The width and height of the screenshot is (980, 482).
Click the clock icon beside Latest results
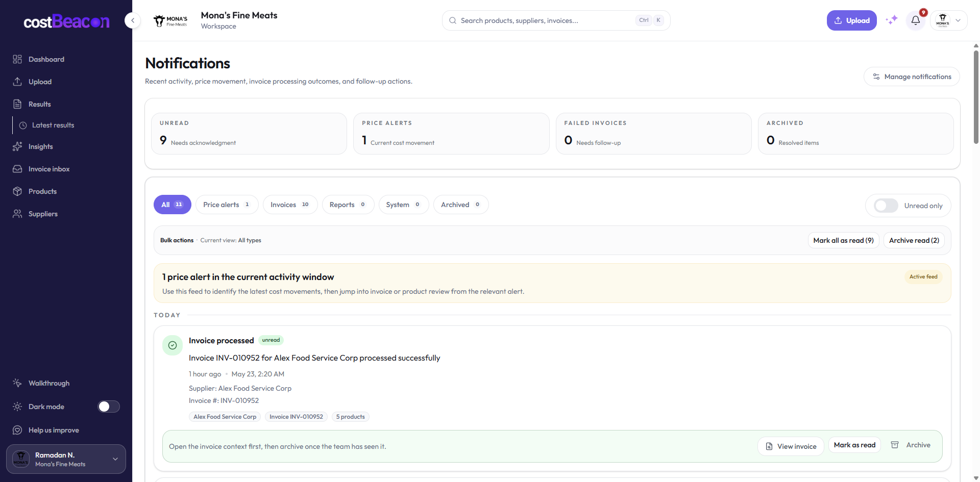[x=23, y=125]
